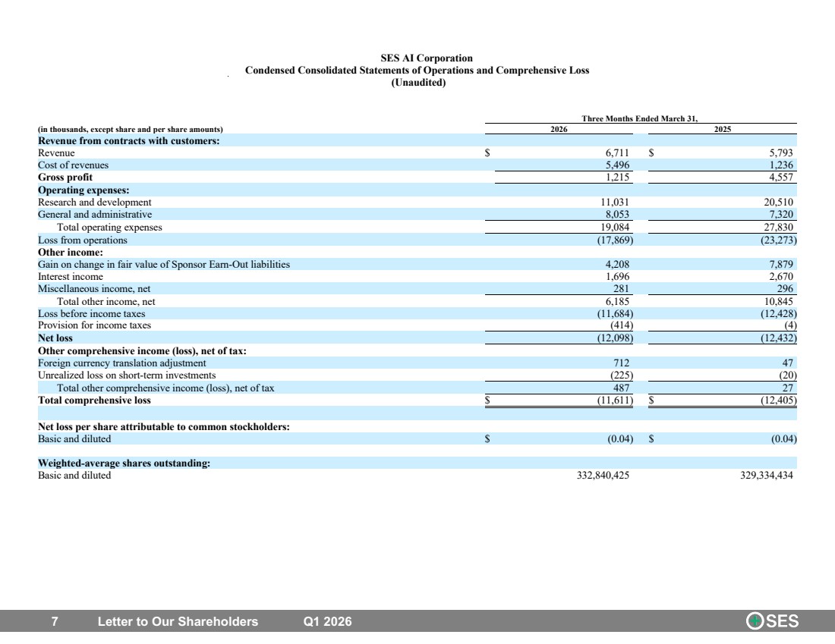The image size is (835, 644).
Task: Click the 'Interest income' row label
Action: pyautogui.click(x=71, y=277)
